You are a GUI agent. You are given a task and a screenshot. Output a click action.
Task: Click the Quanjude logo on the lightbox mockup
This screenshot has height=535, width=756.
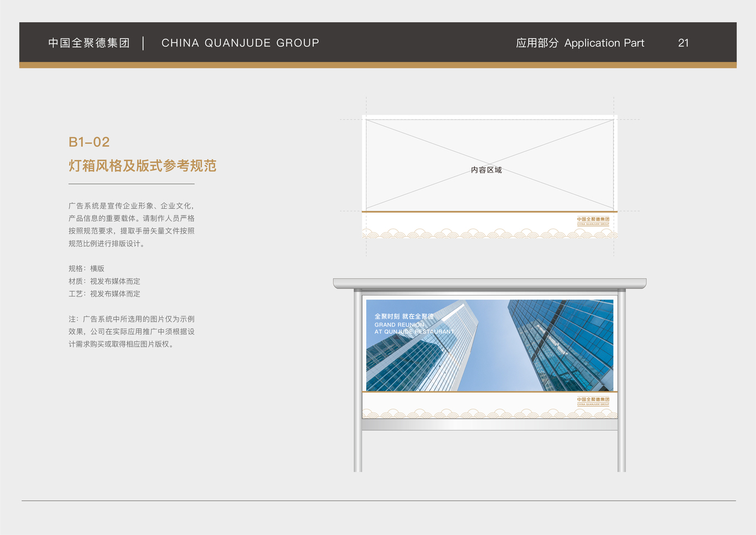coord(593,401)
